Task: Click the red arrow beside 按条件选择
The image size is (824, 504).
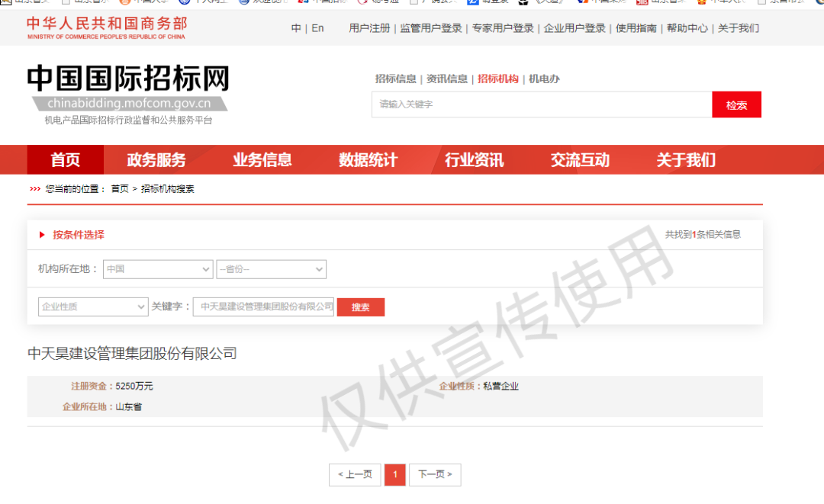Action: pyautogui.click(x=42, y=235)
